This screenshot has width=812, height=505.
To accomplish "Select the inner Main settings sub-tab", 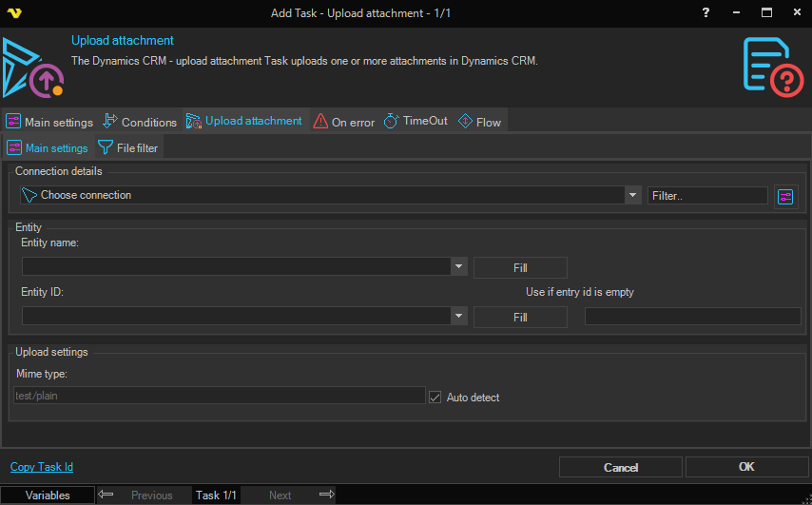I will coord(48,147).
